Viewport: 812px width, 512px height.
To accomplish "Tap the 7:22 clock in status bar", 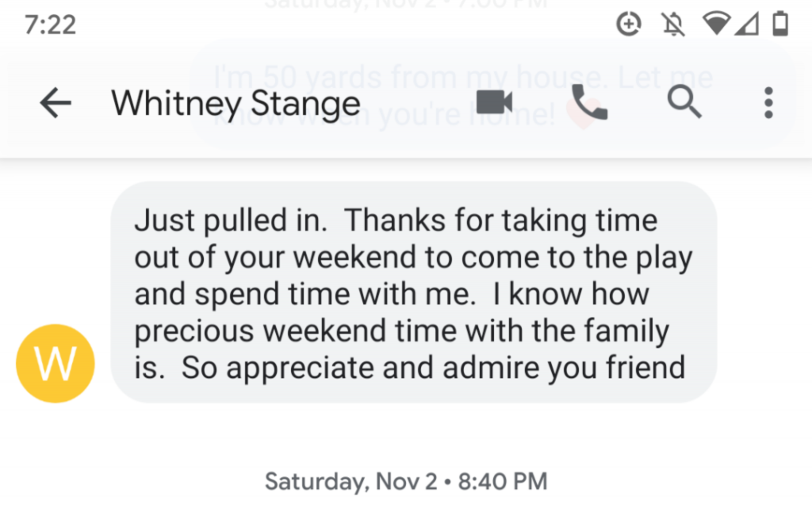I will coord(50,25).
